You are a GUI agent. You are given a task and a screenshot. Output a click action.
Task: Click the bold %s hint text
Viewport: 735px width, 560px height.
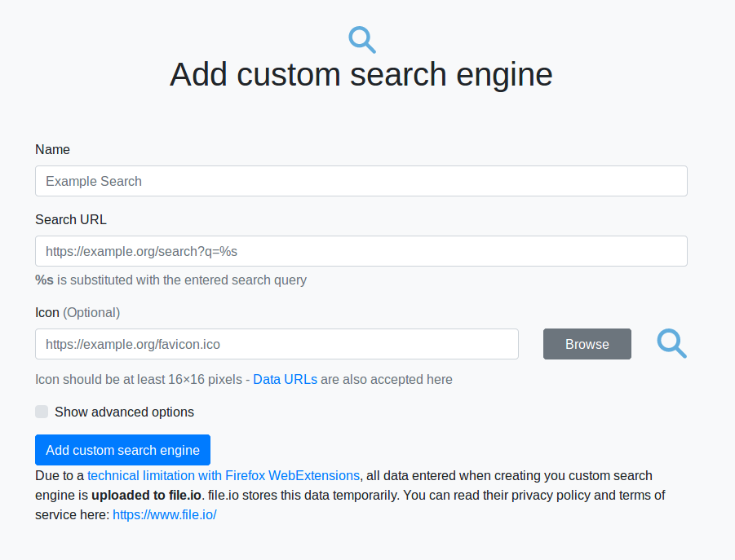[x=44, y=280]
